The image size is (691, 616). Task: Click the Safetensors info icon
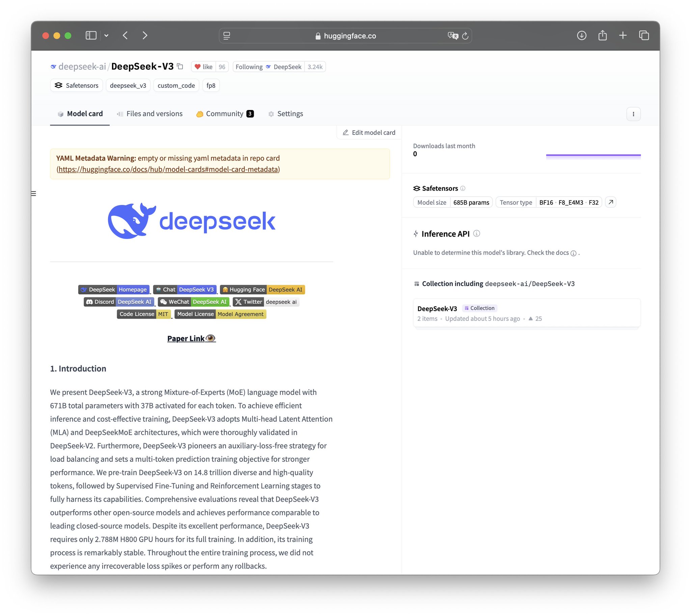(x=463, y=188)
